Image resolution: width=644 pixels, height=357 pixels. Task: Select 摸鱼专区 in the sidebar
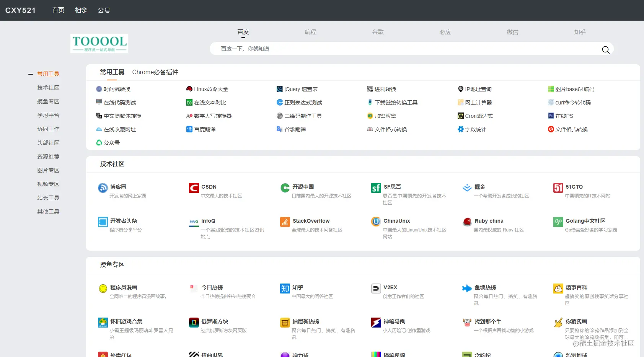tap(48, 101)
